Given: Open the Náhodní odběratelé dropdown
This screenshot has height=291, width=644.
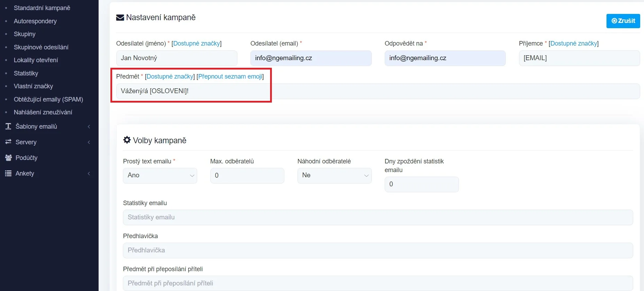Looking at the screenshot, I should [x=334, y=176].
